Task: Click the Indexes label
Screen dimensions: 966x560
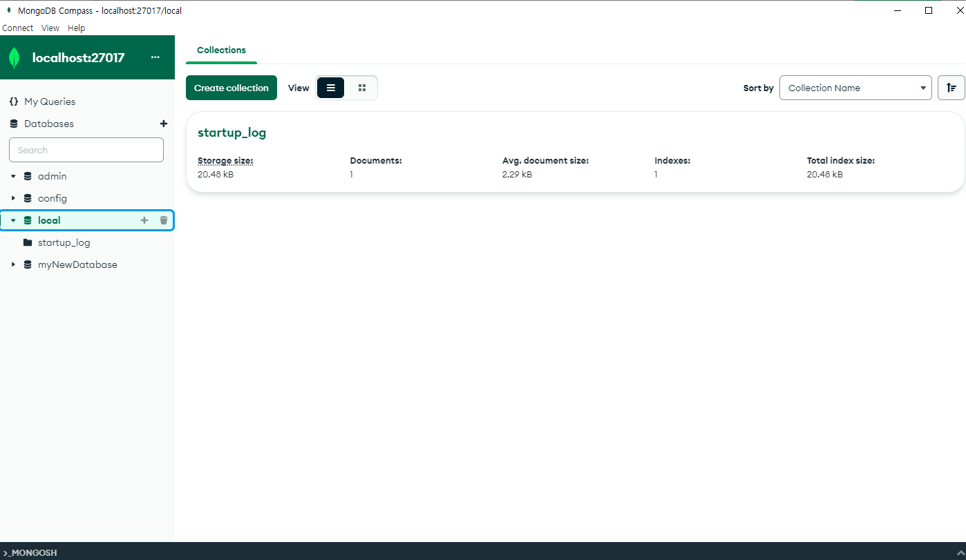Action: pos(672,160)
